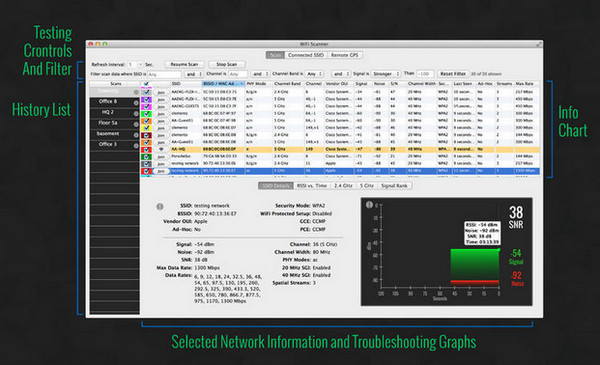Screen dimensions: 600x365
Task: Open the info icon on the signal graph
Action: pyautogui.click(x=369, y=205)
